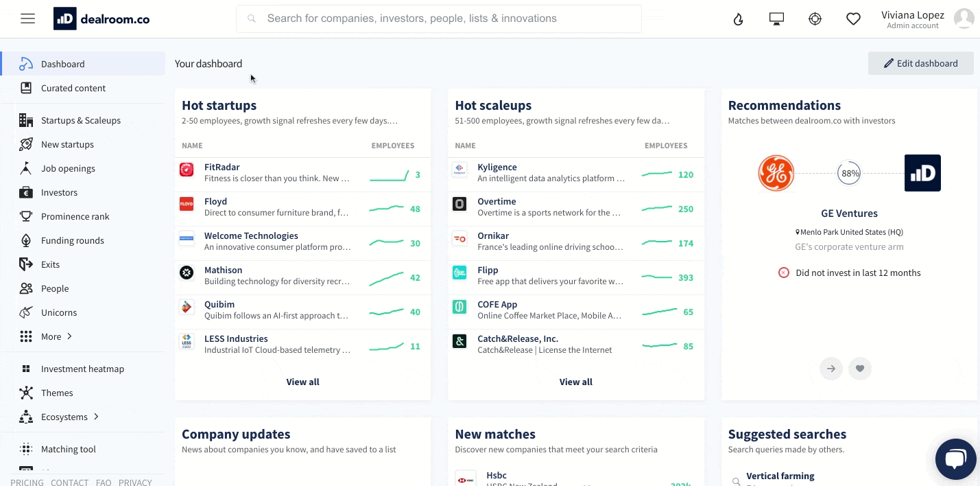Open the Flipp scaleup row
The height and width of the screenshot is (486, 980).
[576, 277]
